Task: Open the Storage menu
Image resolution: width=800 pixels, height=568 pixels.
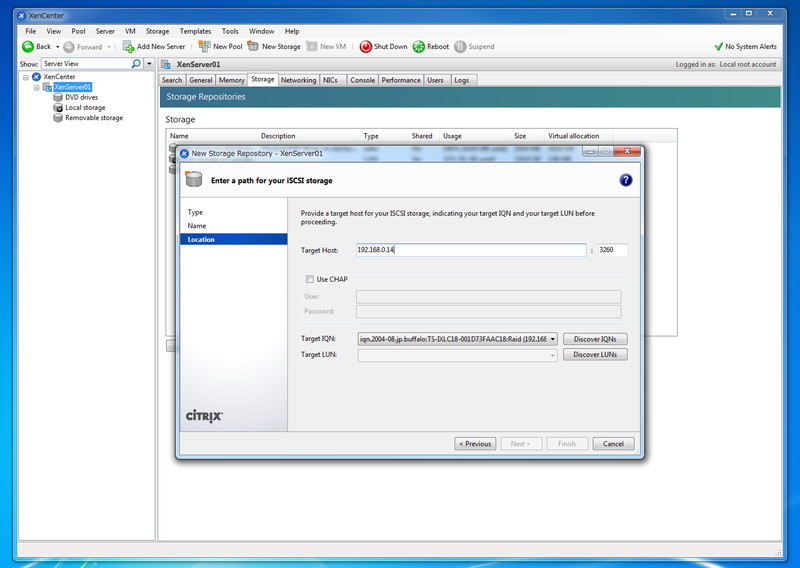Action: pyautogui.click(x=157, y=31)
